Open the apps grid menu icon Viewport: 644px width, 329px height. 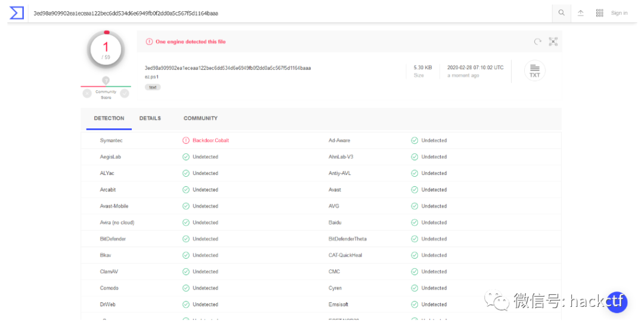[599, 13]
